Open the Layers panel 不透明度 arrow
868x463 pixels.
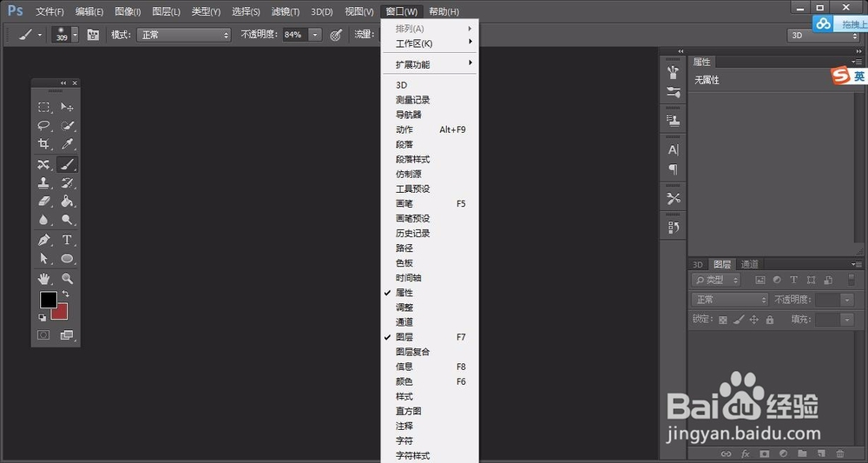coord(847,300)
